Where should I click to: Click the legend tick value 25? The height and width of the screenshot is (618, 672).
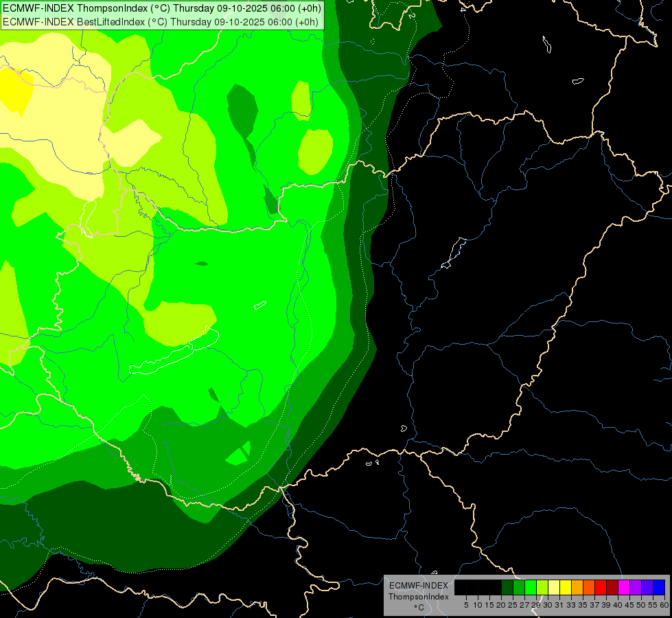(x=513, y=605)
